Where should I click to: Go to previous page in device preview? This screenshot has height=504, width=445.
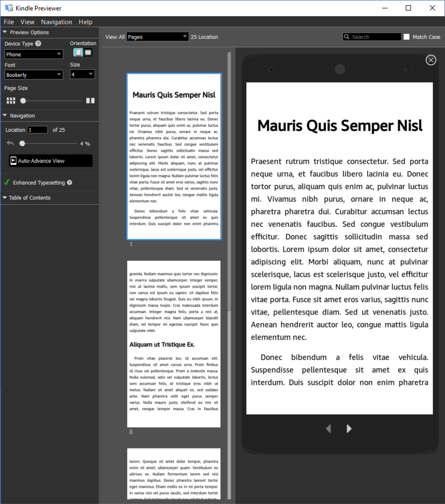click(328, 429)
